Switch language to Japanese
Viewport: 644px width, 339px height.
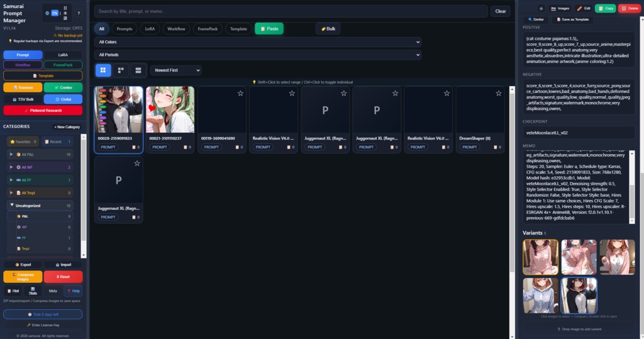click(x=65, y=13)
